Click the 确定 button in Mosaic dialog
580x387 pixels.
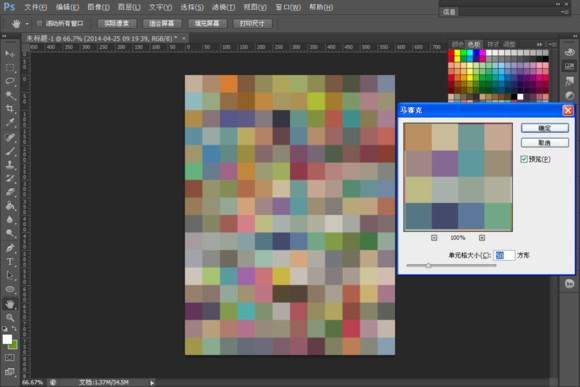coord(544,128)
